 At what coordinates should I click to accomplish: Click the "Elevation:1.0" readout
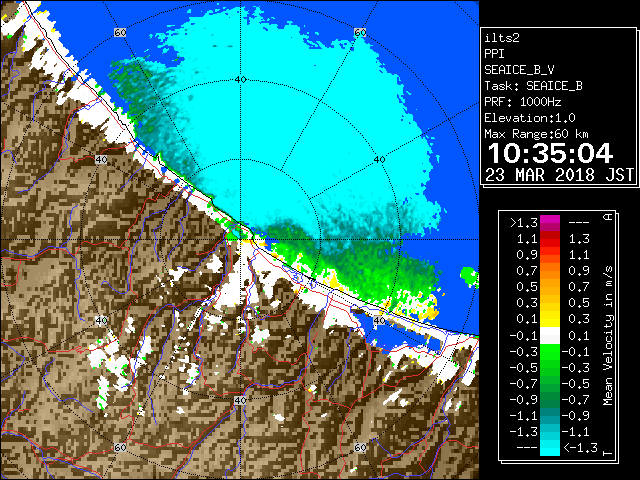[x=530, y=118]
